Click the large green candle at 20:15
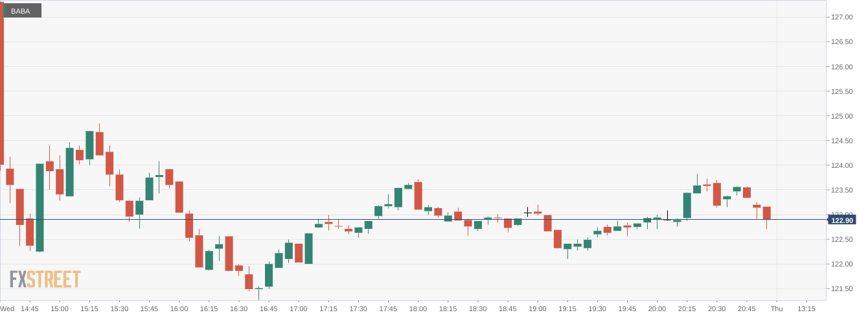868x317 pixels. (x=687, y=205)
